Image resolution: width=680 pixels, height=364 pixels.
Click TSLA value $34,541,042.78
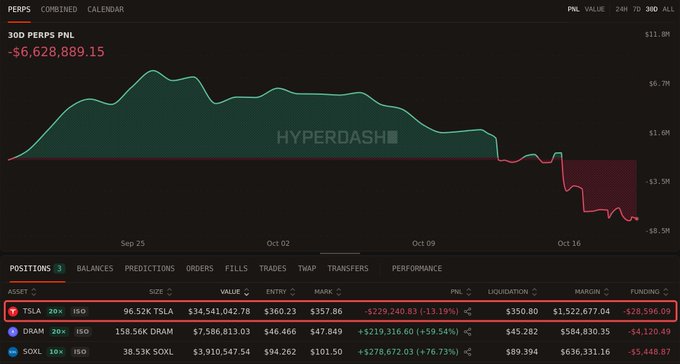[x=219, y=312]
